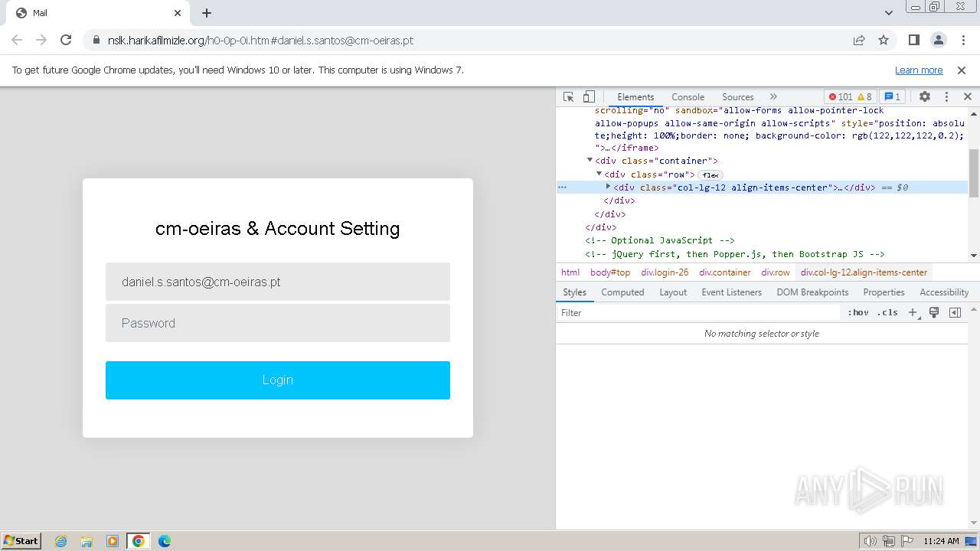Toggle the device toolbar icon
The height and width of the screenshot is (551, 980).
(589, 97)
